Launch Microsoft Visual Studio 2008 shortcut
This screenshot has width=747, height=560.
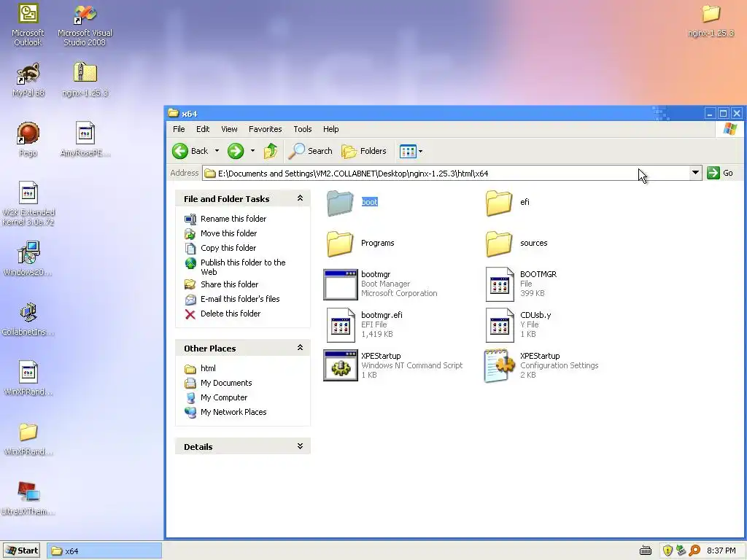click(85, 25)
